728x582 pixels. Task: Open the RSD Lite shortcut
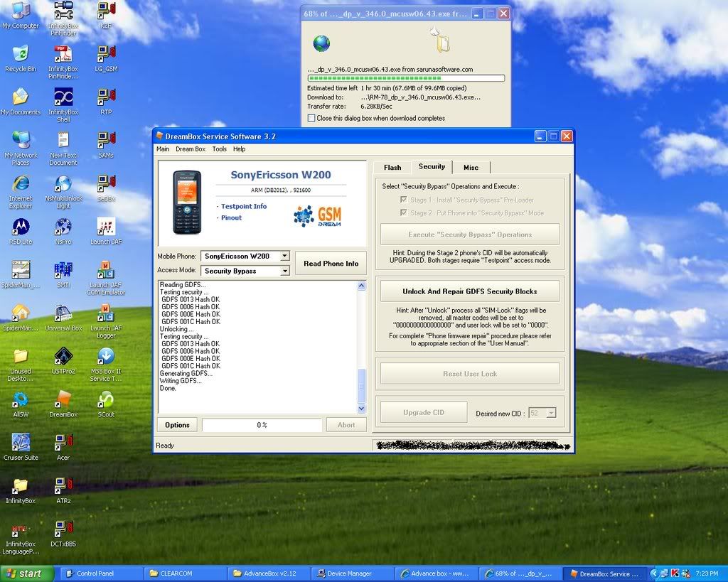coord(21,231)
